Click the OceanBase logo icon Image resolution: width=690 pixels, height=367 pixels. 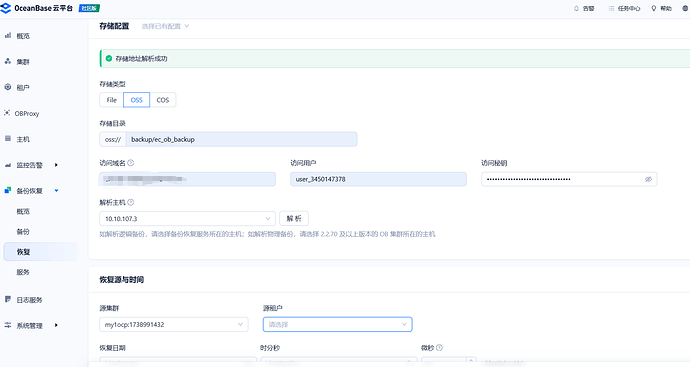point(6,8)
